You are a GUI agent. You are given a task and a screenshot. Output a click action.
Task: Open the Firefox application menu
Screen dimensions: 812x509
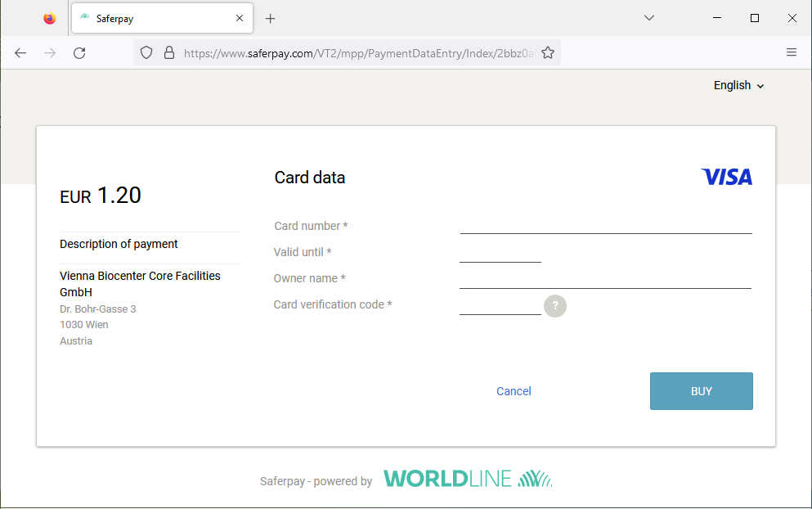point(791,53)
